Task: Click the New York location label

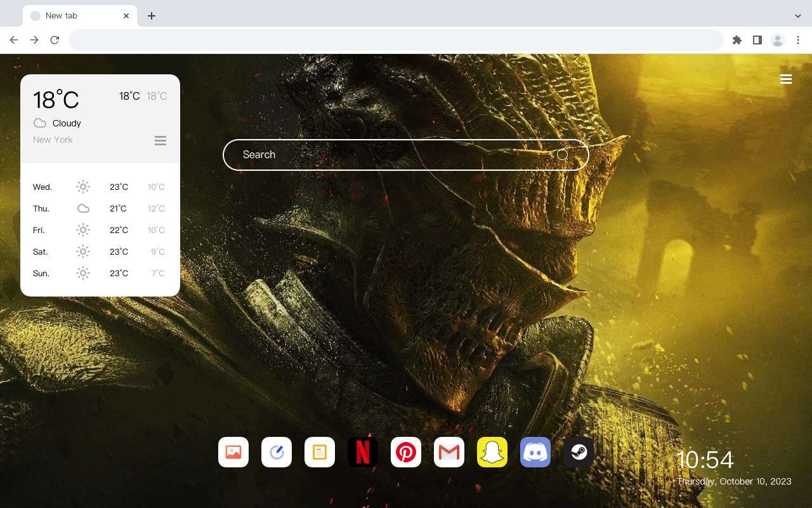Action: pos(53,140)
